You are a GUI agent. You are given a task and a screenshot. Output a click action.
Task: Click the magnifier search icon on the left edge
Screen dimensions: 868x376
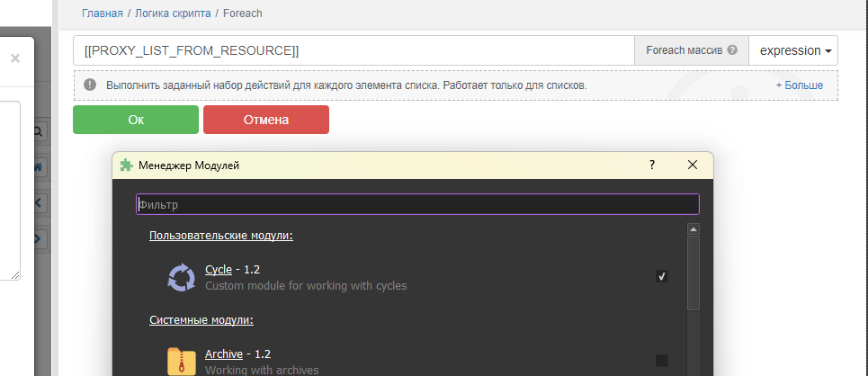(x=39, y=131)
